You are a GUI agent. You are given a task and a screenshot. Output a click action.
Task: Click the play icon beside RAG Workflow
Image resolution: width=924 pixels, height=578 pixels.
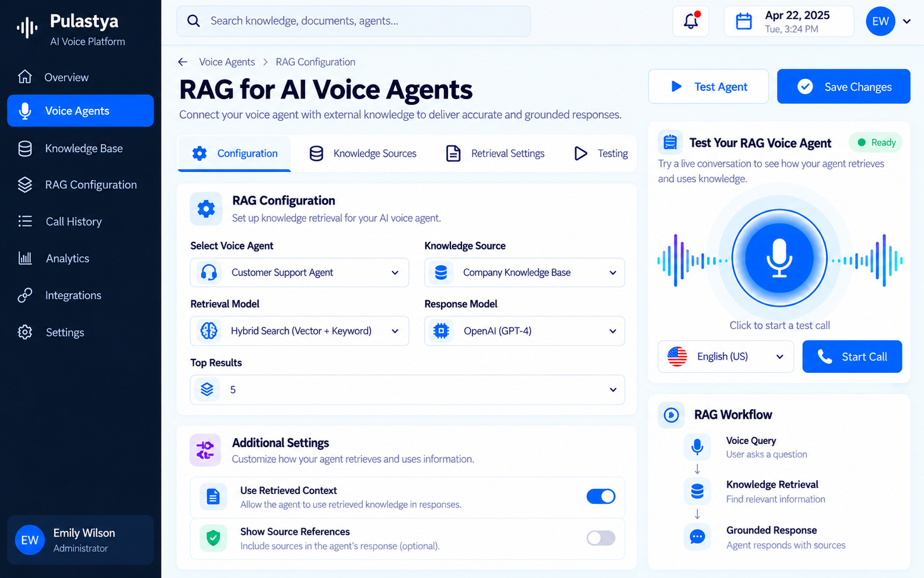671,415
